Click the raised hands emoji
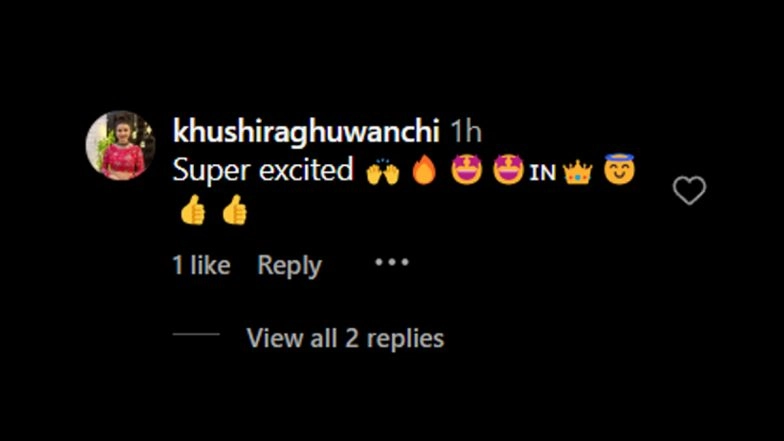The height and width of the screenshot is (441, 784). [x=382, y=172]
